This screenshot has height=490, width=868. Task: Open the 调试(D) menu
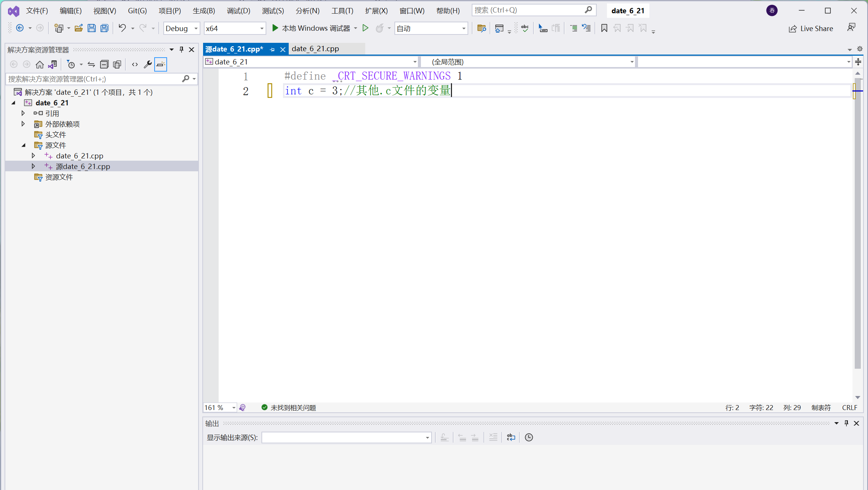(238, 11)
